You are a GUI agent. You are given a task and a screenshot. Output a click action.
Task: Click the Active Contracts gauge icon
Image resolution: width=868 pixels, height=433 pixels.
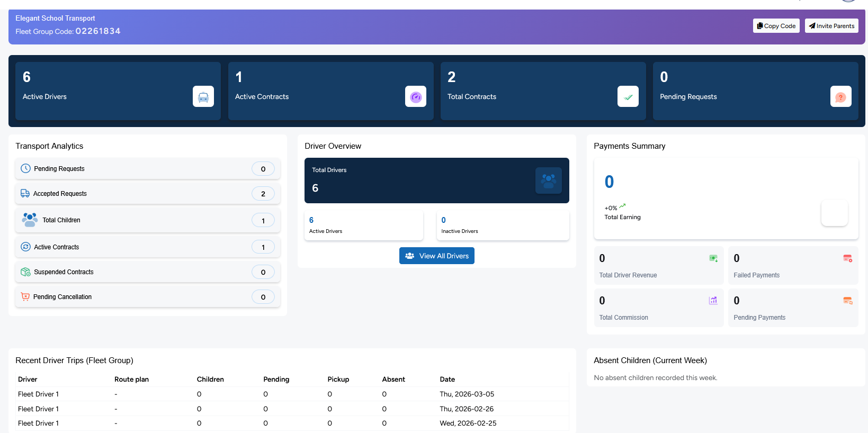click(415, 96)
